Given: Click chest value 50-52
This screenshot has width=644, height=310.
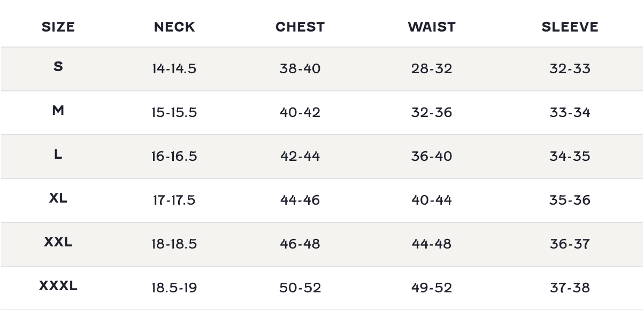Looking at the screenshot, I should pyautogui.click(x=300, y=288).
